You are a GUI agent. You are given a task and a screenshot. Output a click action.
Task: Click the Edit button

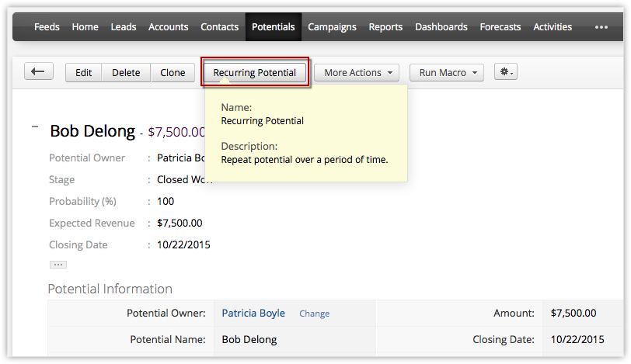coord(83,72)
